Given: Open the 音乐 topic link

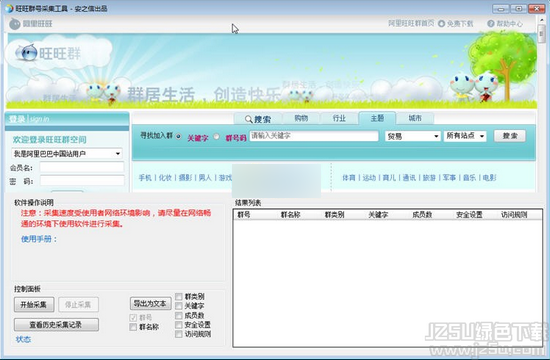Looking at the screenshot, I should pyautogui.click(x=469, y=178).
